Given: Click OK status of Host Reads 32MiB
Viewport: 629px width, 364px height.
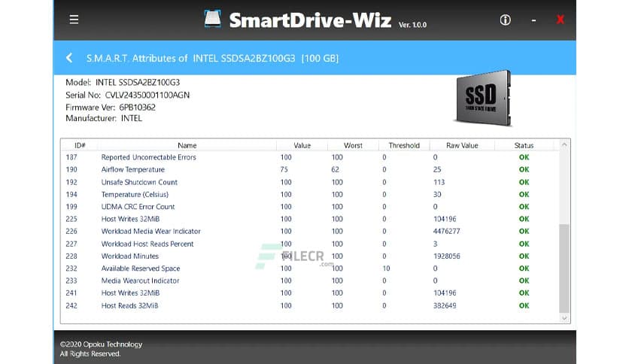Looking at the screenshot, I should pos(524,305).
